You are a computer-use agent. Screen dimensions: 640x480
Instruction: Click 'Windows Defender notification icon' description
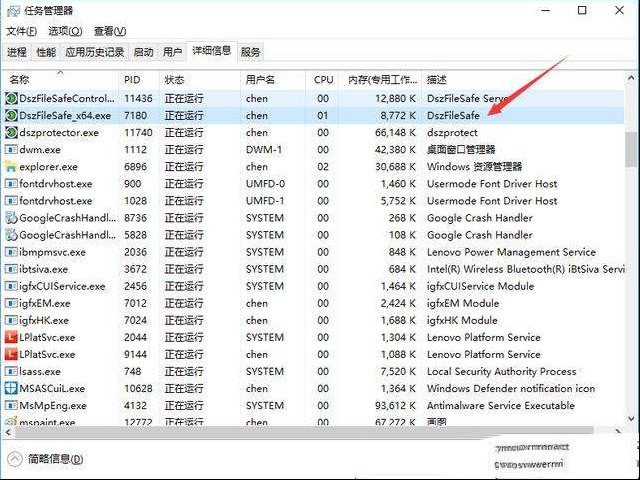pyautogui.click(x=511, y=389)
